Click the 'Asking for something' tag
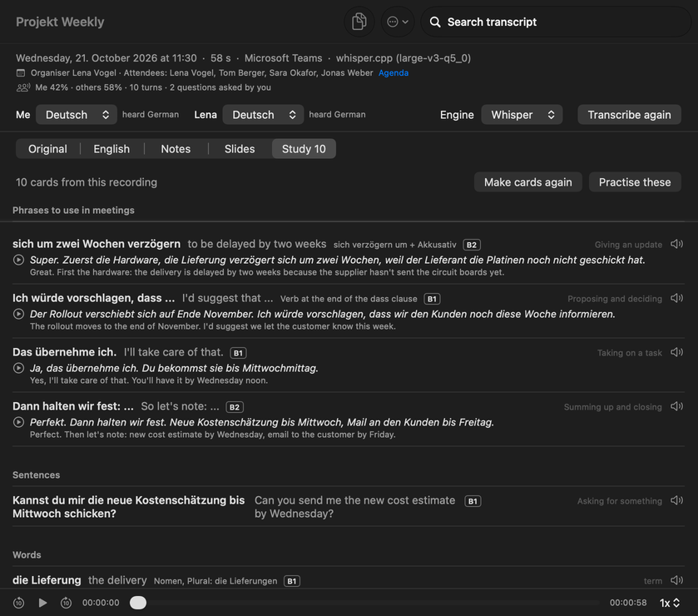The height and width of the screenshot is (616, 698). [x=620, y=501]
